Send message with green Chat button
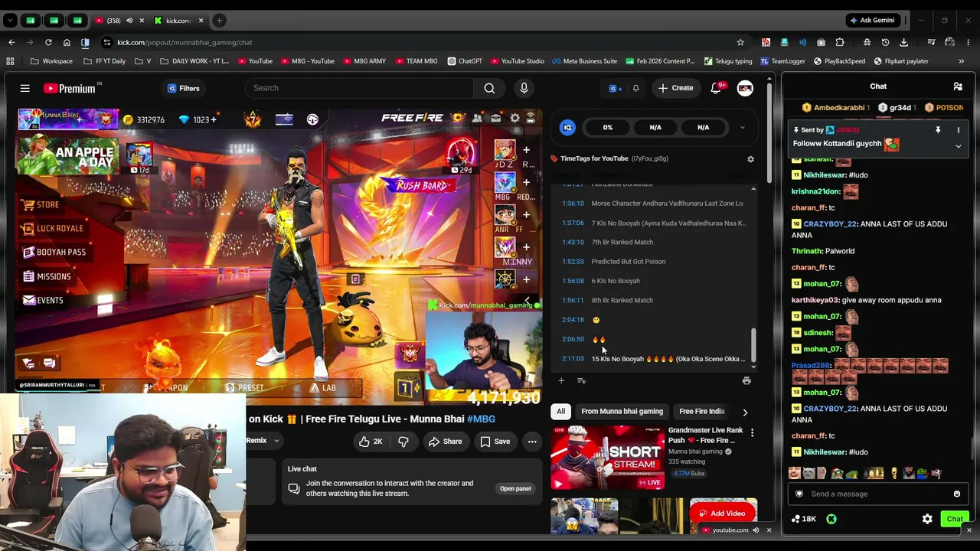 click(955, 520)
